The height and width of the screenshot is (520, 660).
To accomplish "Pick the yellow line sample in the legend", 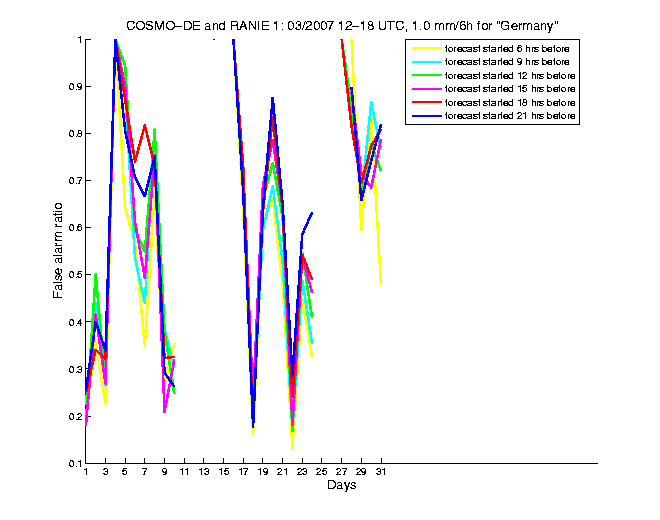I will coord(427,49).
